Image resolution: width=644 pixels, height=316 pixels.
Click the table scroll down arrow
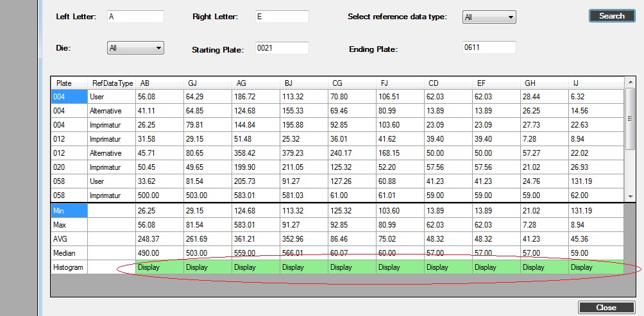[x=631, y=197]
